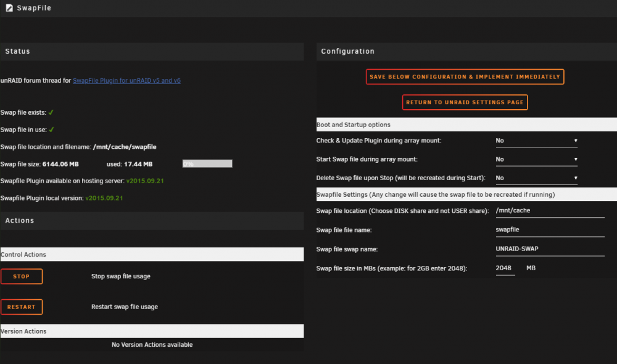Click the green checkmark next to Swap file exists
Viewport: 617px width, 364px height.
pos(51,112)
